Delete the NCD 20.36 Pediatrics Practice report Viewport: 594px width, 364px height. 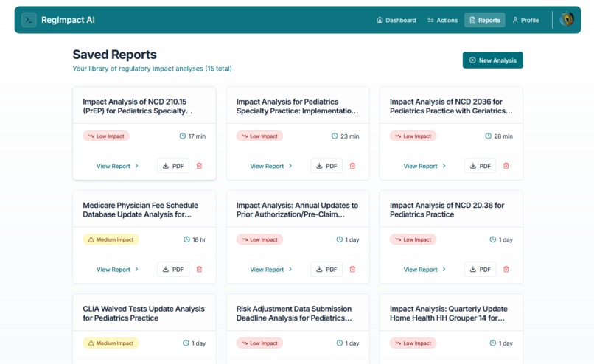point(506,269)
